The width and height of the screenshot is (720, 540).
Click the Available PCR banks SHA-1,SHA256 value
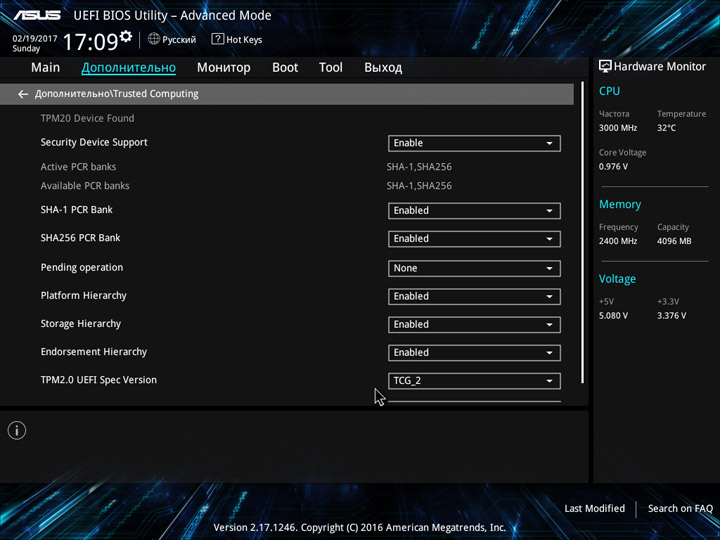pos(419,186)
